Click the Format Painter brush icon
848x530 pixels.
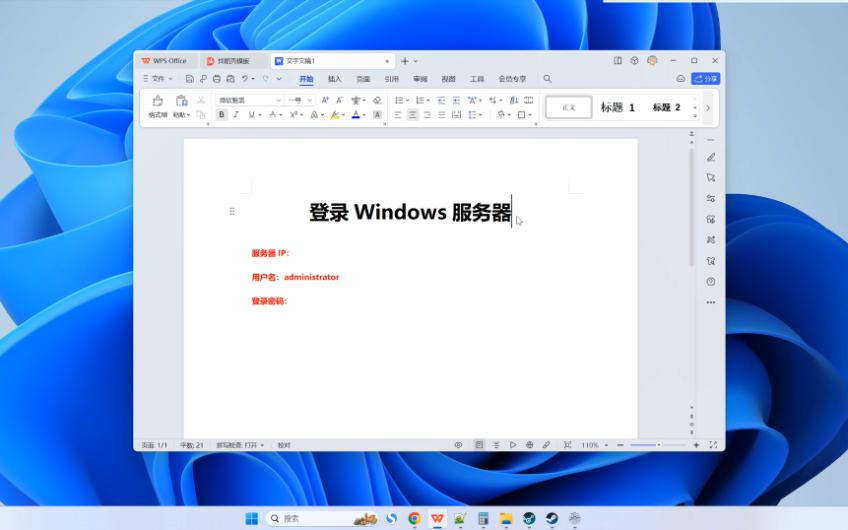pos(157,101)
